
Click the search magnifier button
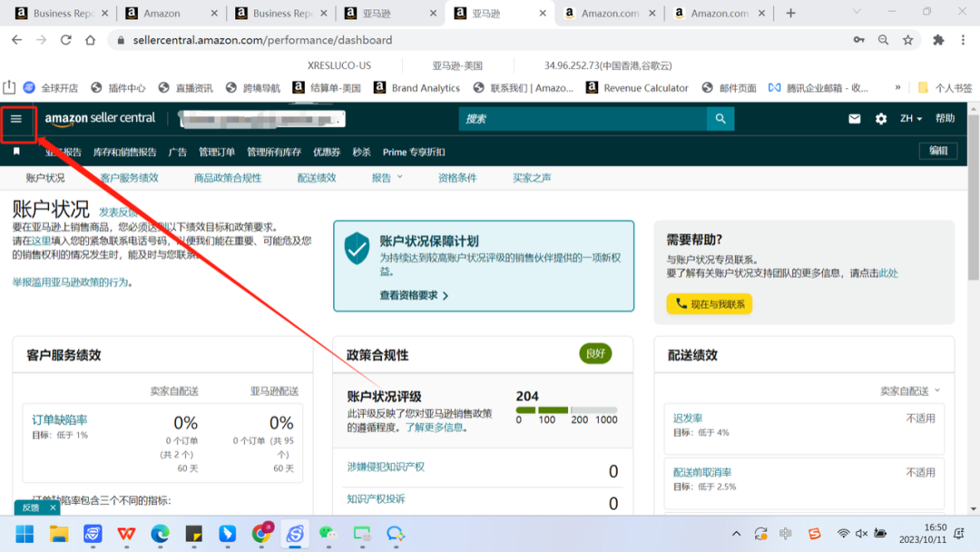click(x=720, y=119)
